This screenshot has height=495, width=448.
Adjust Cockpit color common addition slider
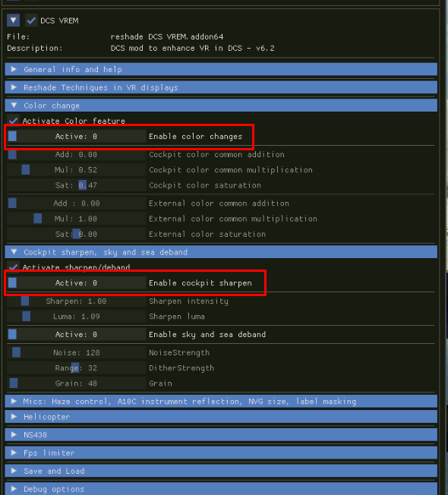point(76,154)
